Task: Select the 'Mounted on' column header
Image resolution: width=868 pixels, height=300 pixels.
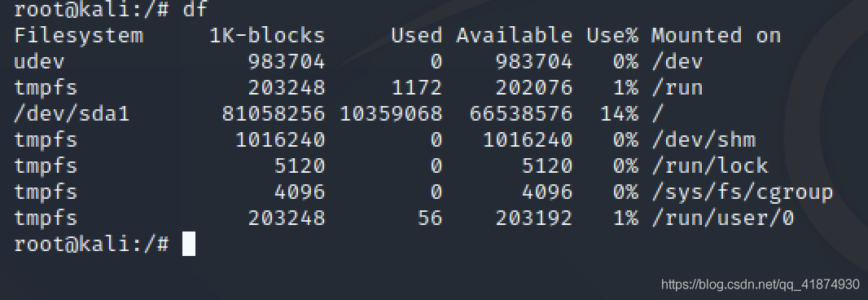Action: coord(716,36)
